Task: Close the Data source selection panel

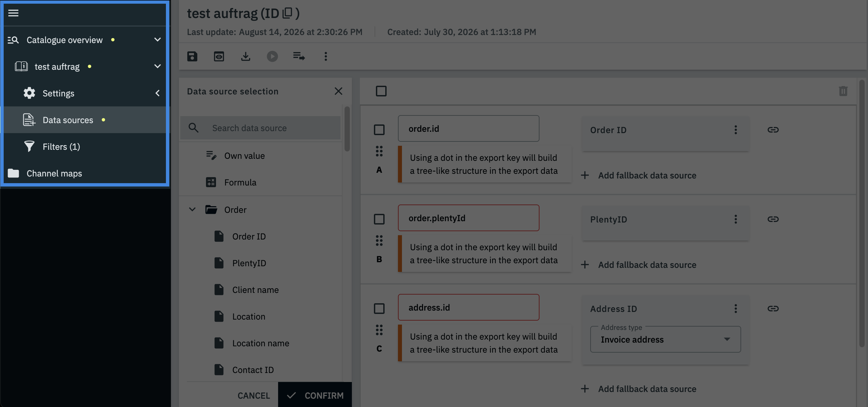Action: [x=338, y=91]
